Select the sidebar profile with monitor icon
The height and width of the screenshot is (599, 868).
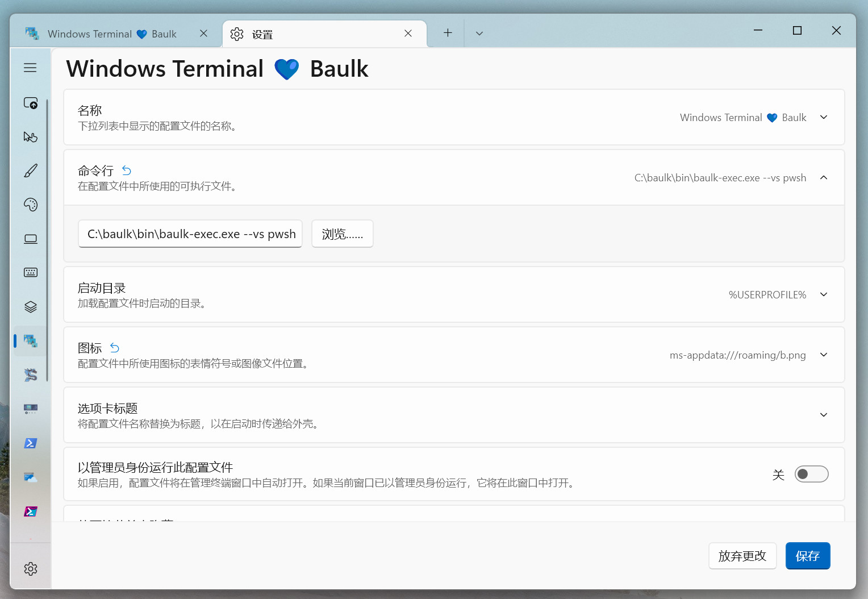click(x=30, y=409)
